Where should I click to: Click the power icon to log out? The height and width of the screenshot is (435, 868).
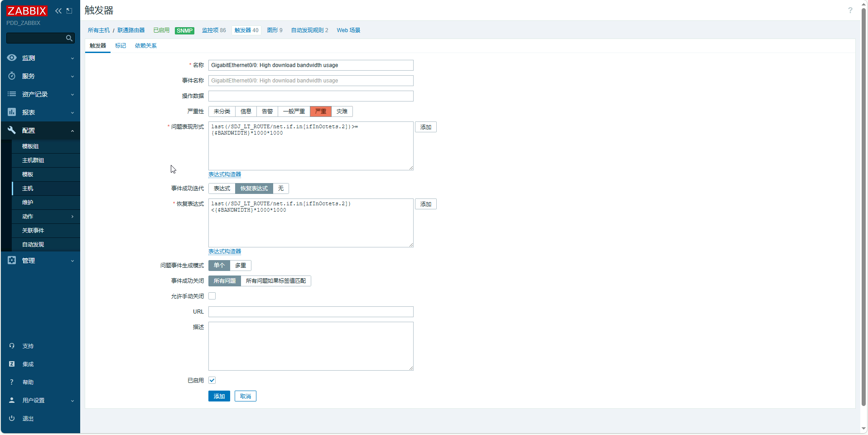click(x=12, y=418)
